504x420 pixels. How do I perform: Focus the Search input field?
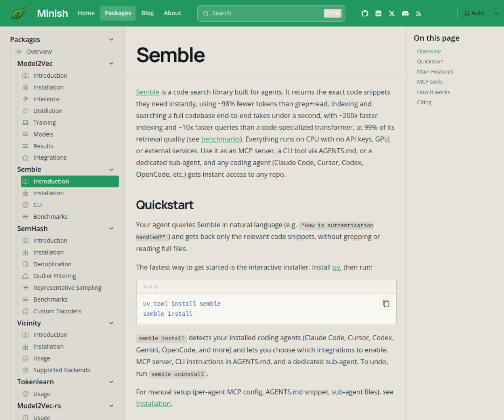tap(271, 13)
